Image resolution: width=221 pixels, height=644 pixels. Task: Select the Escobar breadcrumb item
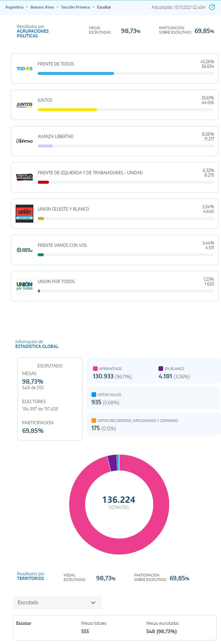103,6
